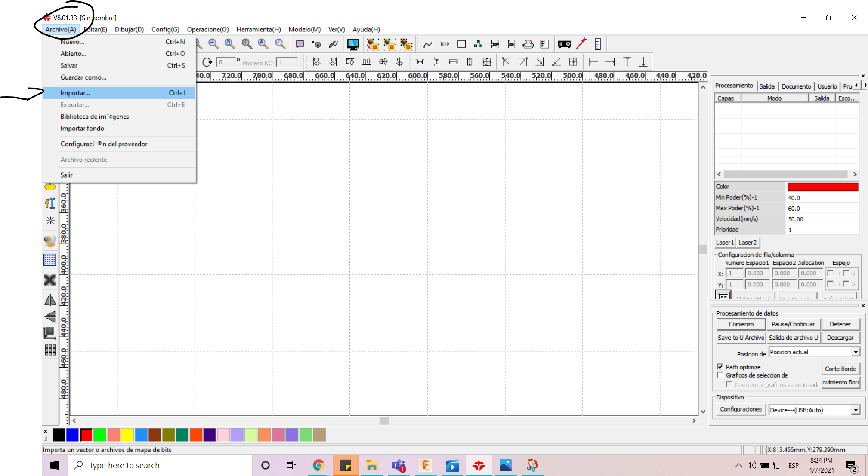Pick the red color swatch in the palette
Viewport: 868px width, 476px height.
tap(86, 435)
